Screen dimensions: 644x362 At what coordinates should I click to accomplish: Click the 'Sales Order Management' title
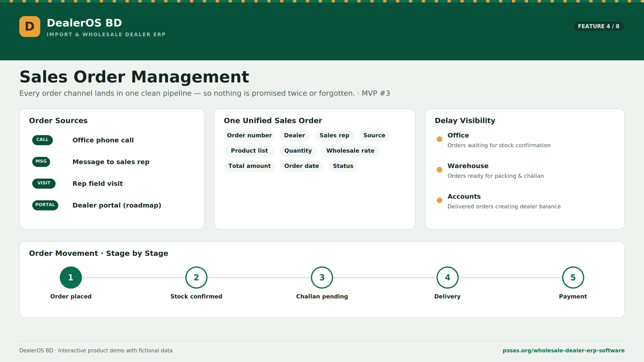pos(134,77)
